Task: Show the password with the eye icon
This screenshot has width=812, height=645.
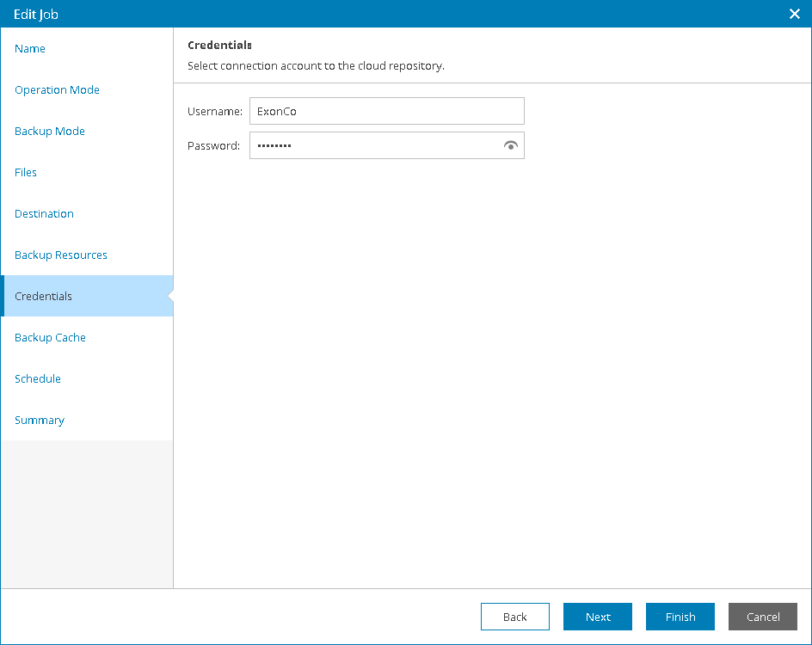Action: [511, 145]
